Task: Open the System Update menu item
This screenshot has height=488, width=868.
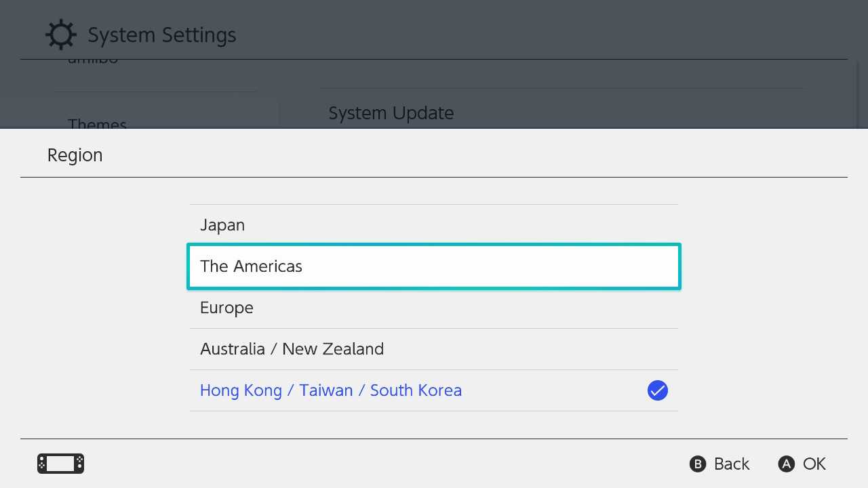Action: coord(391,113)
